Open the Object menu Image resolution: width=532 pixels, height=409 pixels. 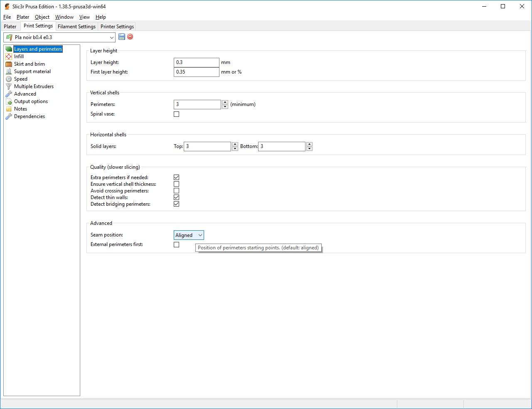point(42,17)
